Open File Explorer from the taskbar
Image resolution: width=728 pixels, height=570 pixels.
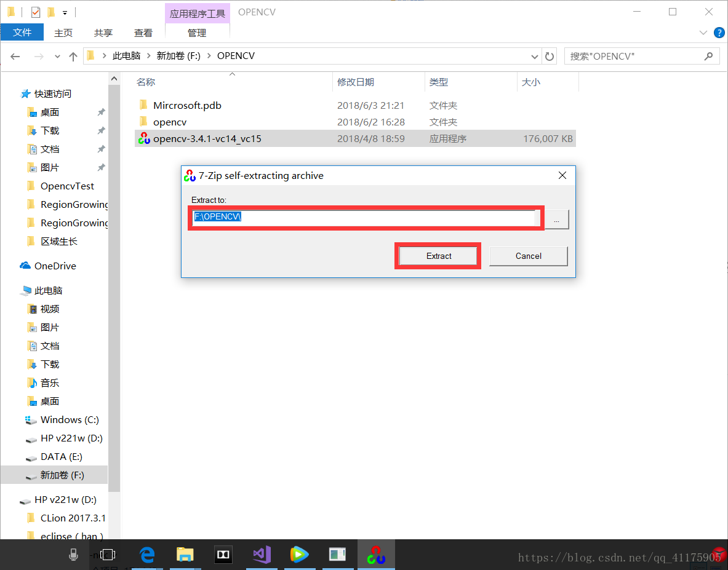pos(185,554)
